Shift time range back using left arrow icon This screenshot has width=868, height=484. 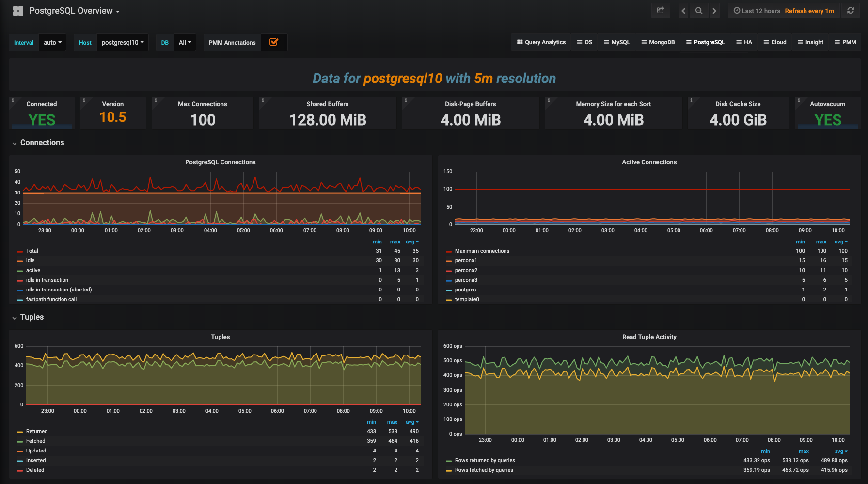click(683, 10)
